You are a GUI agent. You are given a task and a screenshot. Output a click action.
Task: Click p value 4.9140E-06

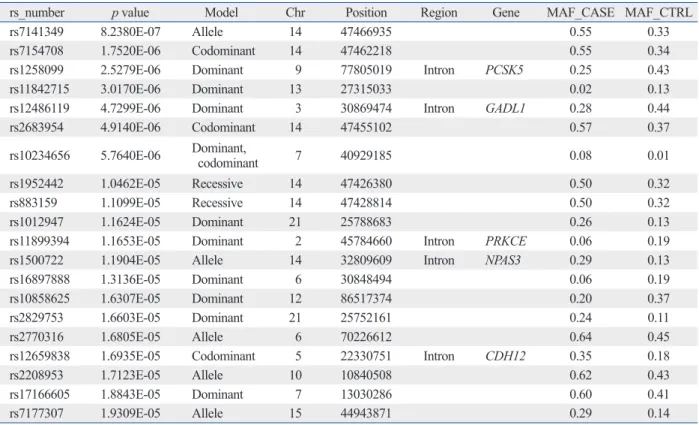130,128
